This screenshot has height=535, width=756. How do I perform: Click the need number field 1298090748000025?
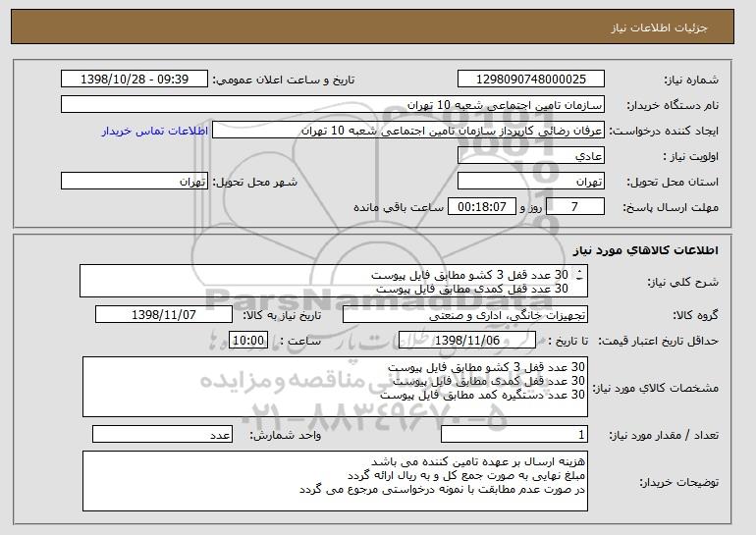(x=531, y=80)
